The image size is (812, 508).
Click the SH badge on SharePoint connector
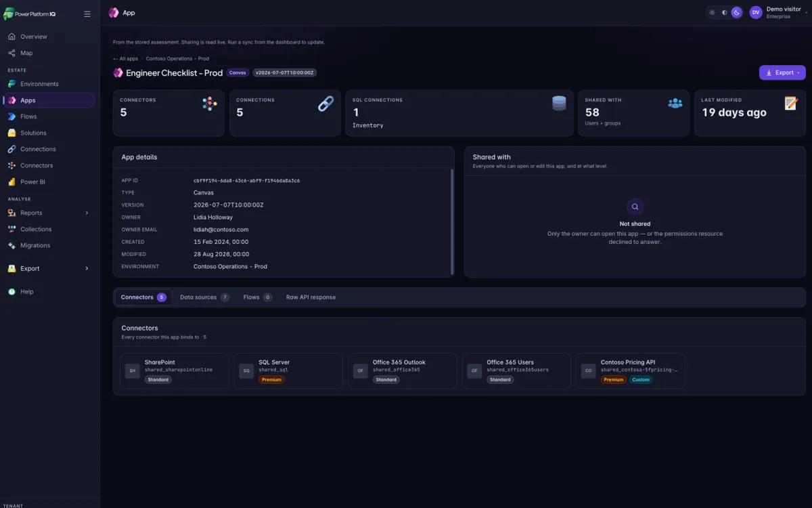(133, 371)
